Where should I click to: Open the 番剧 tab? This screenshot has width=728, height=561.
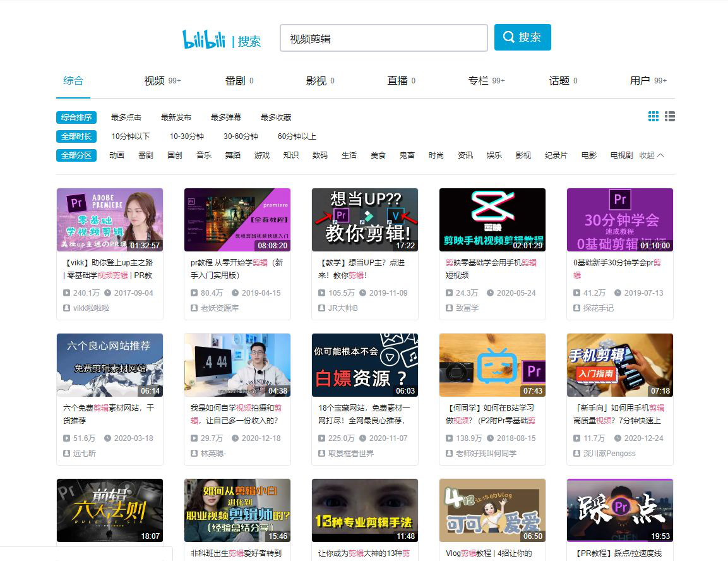pyautogui.click(x=239, y=81)
